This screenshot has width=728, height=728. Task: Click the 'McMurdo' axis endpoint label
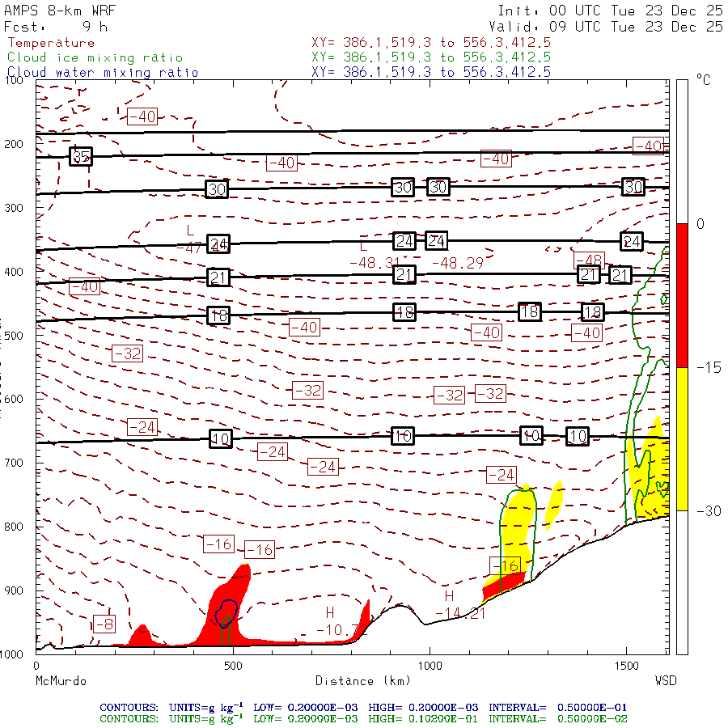tap(61, 681)
